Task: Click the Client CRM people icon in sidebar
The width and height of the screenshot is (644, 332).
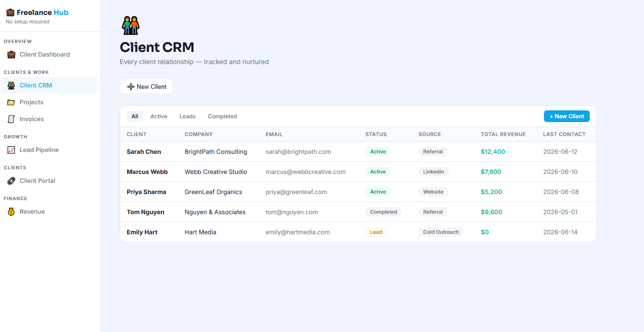Action: tap(11, 86)
